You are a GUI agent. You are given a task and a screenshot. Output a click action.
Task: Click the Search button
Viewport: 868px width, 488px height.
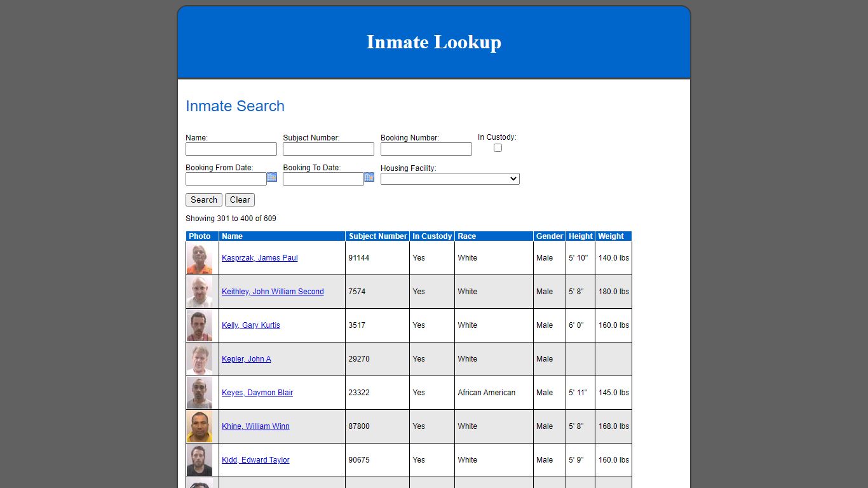tap(204, 200)
